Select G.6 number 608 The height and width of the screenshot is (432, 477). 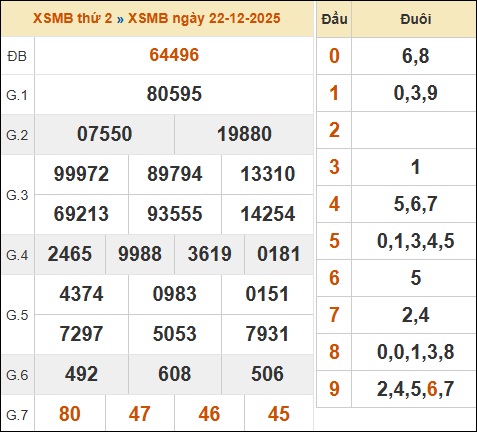tap(175, 374)
